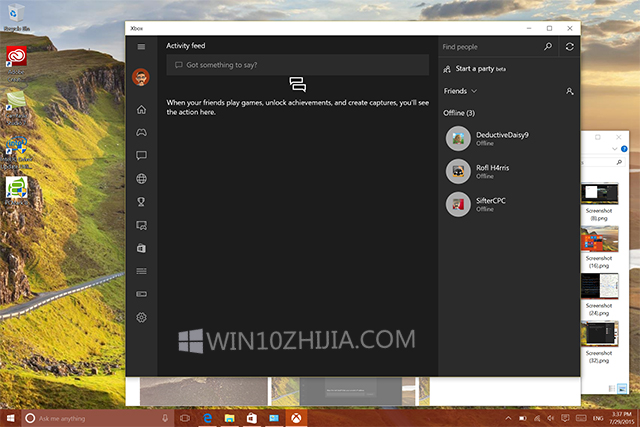
Task: Click the Find people search magnifier
Action: (548, 47)
